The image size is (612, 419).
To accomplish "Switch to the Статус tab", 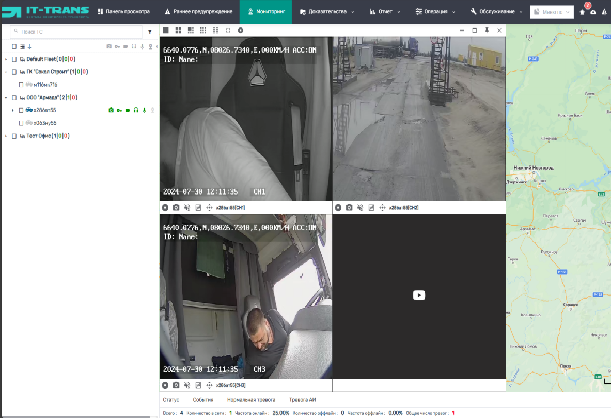I will click(x=171, y=400).
